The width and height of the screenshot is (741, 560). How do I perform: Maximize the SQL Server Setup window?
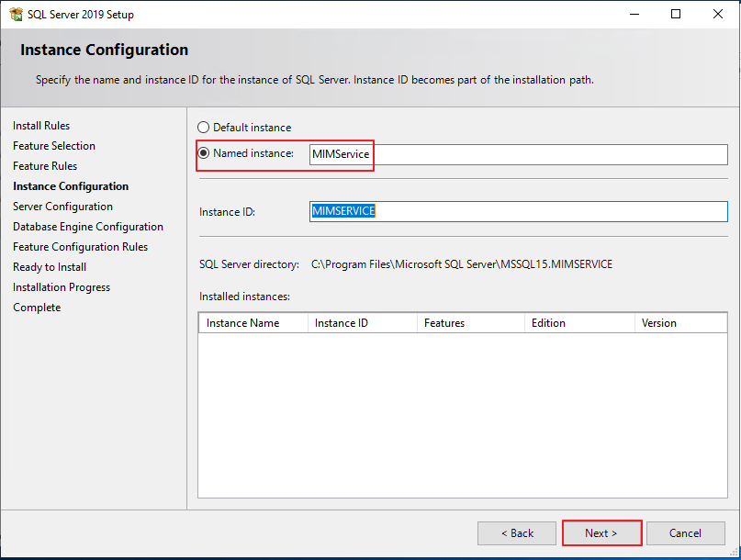(x=676, y=14)
